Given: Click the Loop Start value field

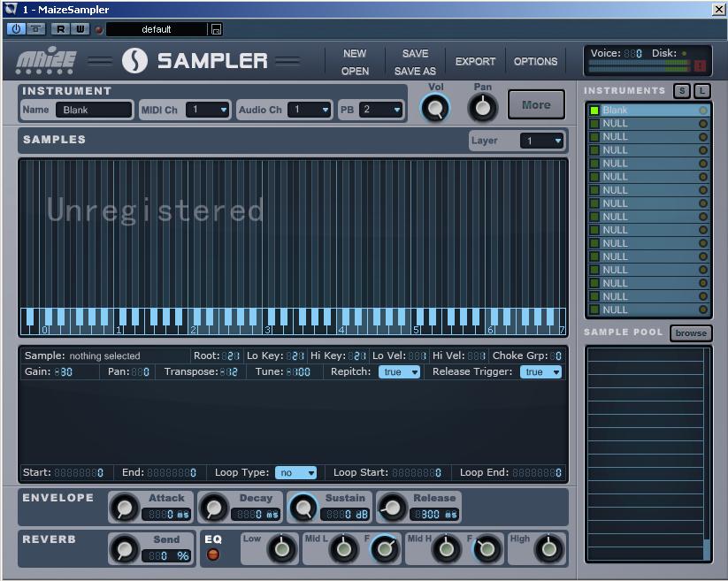Looking at the screenshot, I should [x=417, y=472].
